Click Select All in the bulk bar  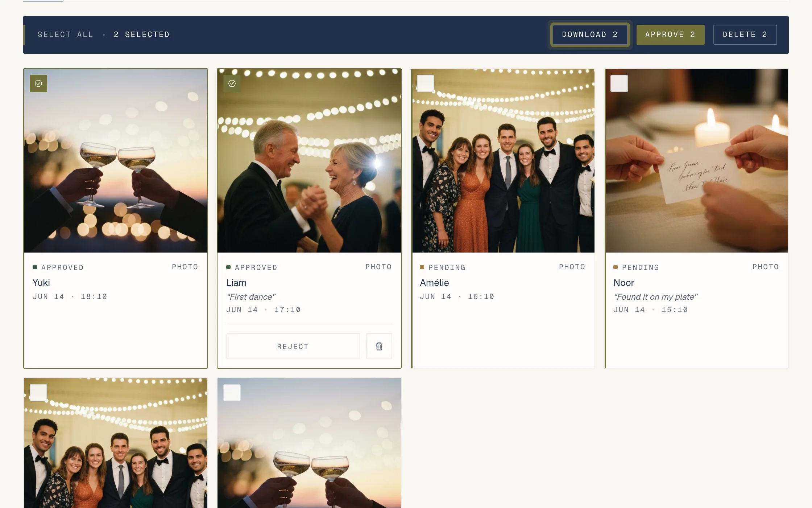(65, 34)
